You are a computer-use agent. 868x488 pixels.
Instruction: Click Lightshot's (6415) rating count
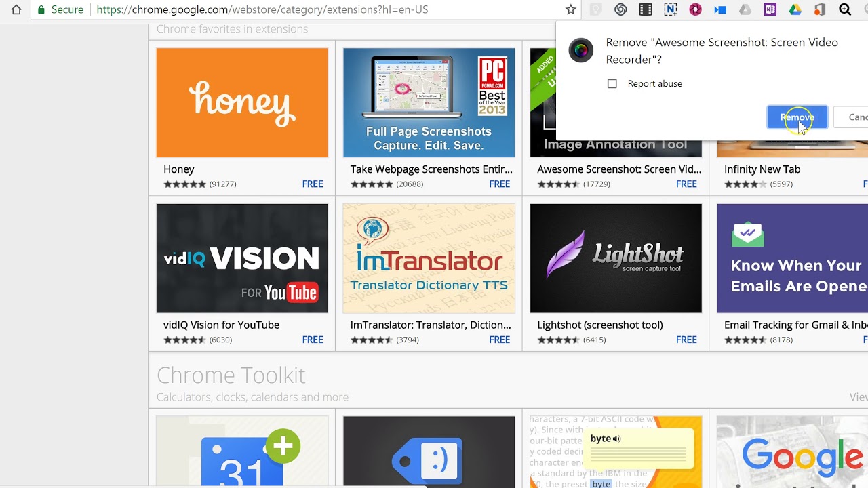tap(594, 340)
